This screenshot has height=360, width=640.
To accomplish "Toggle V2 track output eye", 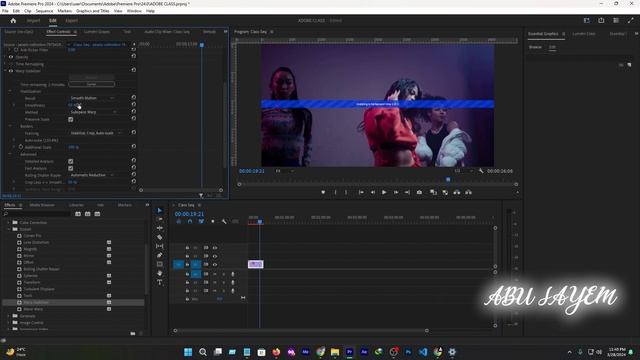I will click(215, 256).
